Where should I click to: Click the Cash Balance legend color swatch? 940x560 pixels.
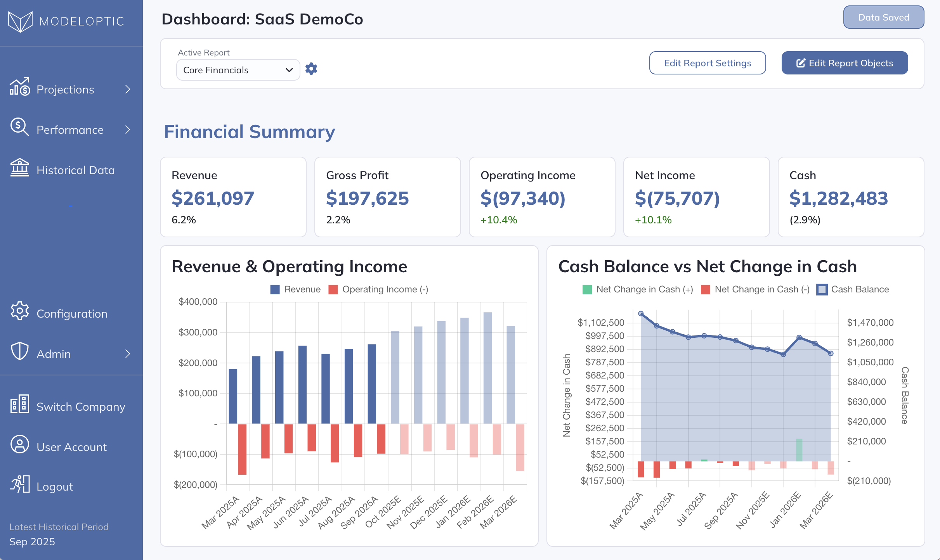tap(822, 290)
